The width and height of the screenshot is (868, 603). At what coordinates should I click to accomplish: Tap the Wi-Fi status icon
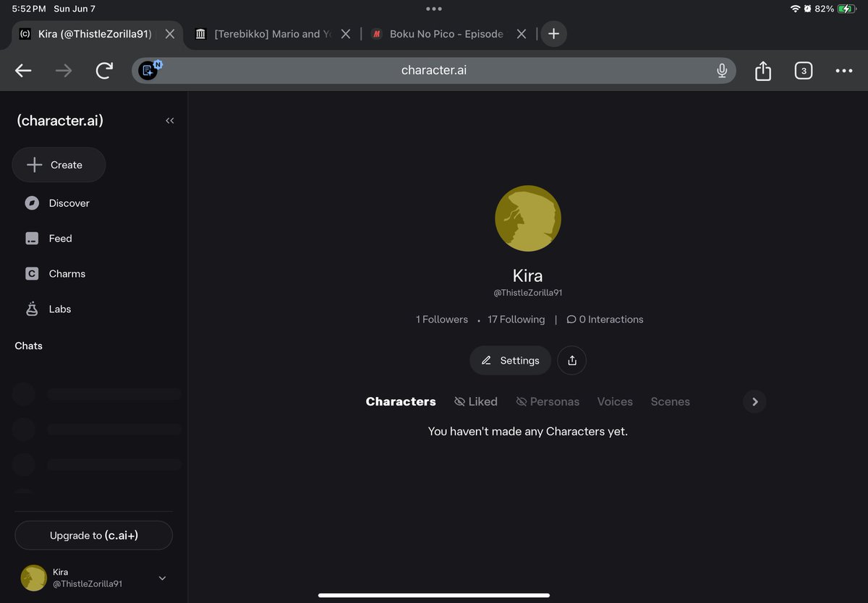point(796,9)
